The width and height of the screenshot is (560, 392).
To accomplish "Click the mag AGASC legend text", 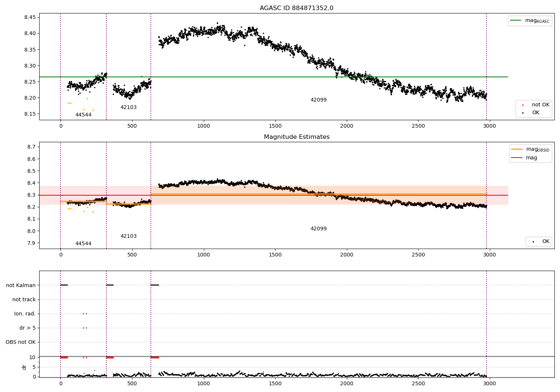I will [537, 21].
